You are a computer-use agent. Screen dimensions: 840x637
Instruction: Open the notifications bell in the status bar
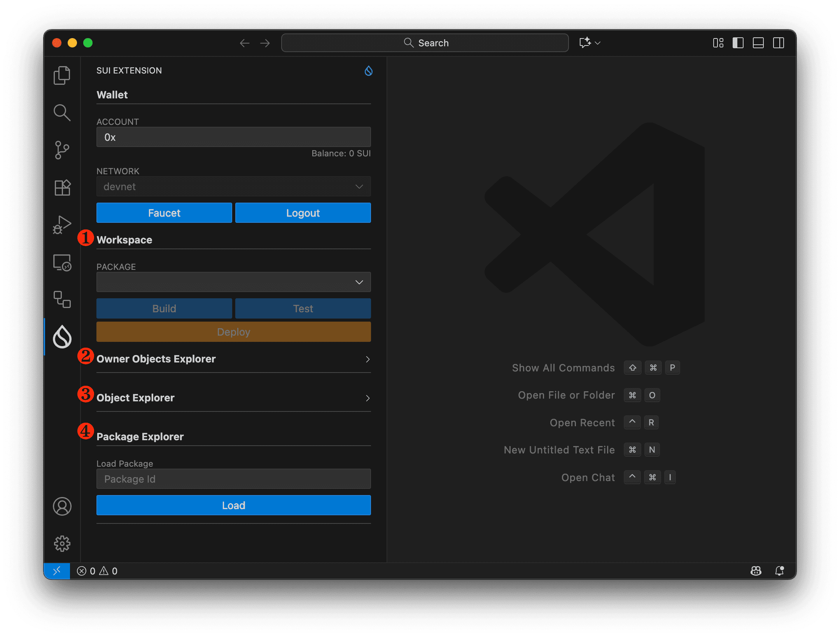780,571
